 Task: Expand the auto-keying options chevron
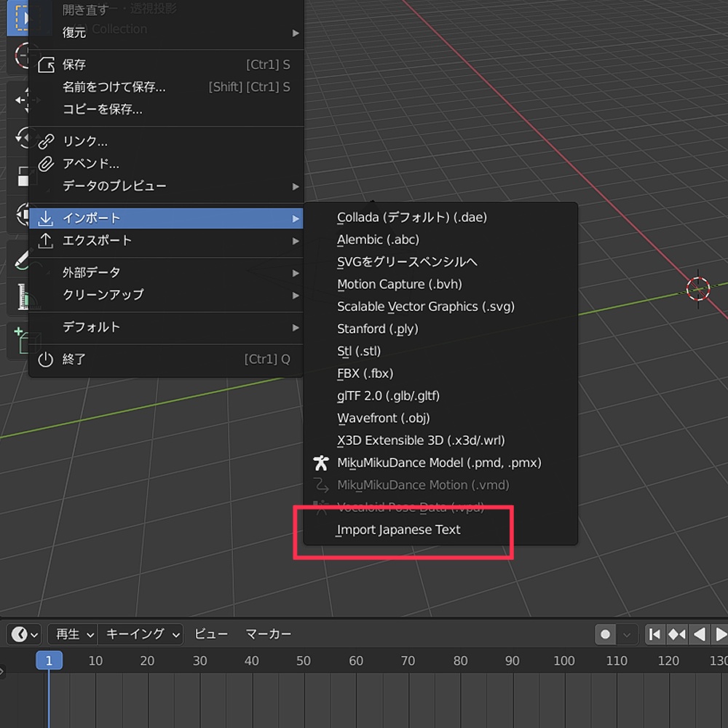point(625,634)
